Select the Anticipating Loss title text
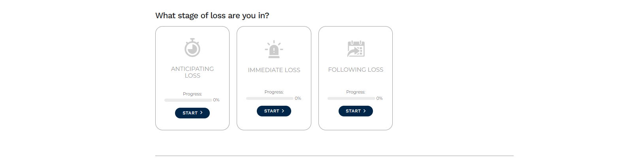Screen dimensions: 644x158 (x=192, y=72)
